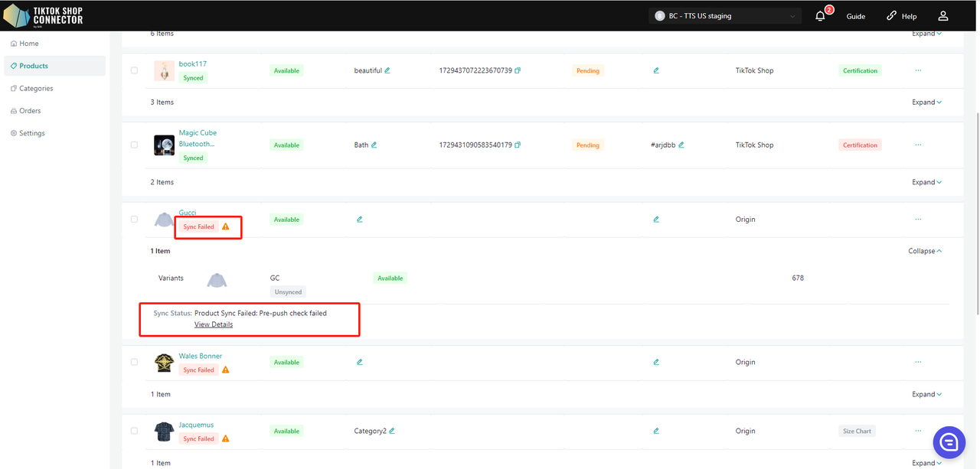Select the book117 product checkbox
The image size is (980, 469).
coord(134,70)
